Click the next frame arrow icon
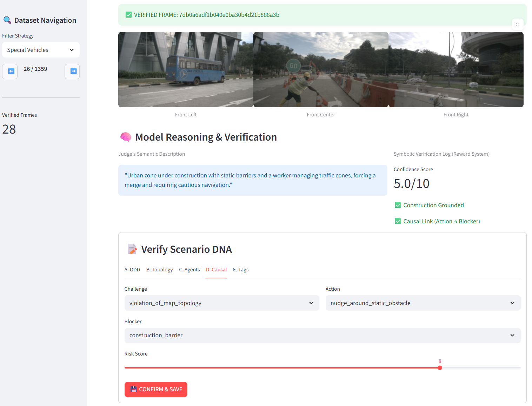The image size is (532, 406). (x=73, y=71)
